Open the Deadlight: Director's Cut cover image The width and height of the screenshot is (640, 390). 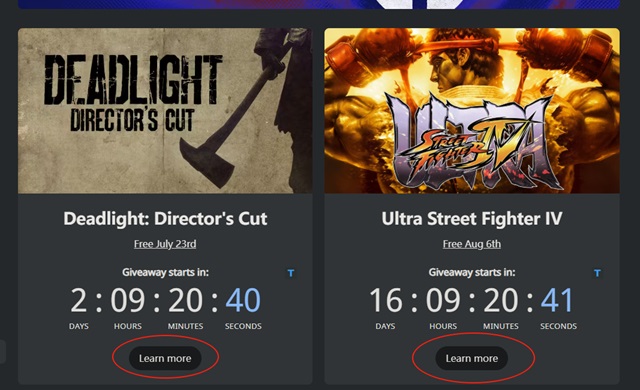point(165,111)
